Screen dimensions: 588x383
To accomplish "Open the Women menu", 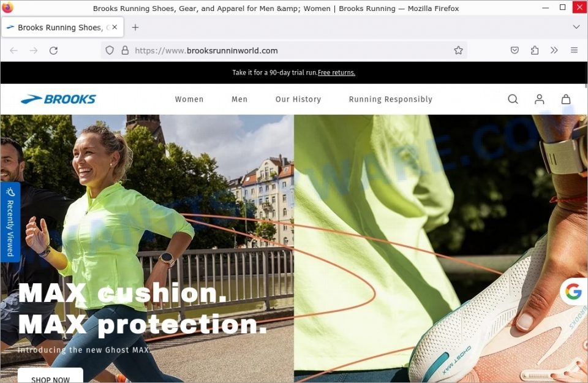I will (x=189, y=99).
